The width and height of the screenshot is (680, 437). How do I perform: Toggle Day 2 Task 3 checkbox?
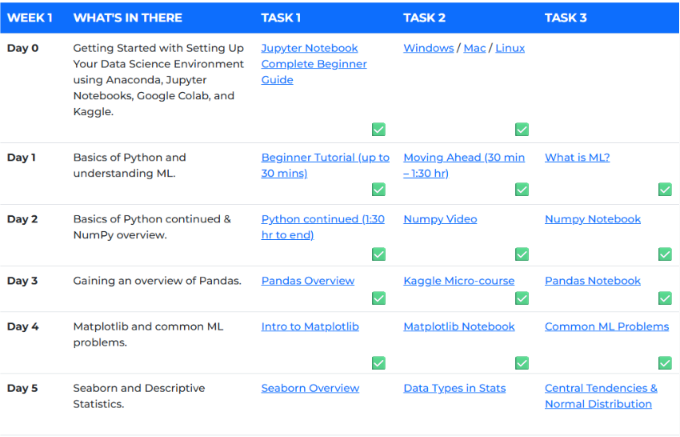pyautogui.click(x=665, y=254)
